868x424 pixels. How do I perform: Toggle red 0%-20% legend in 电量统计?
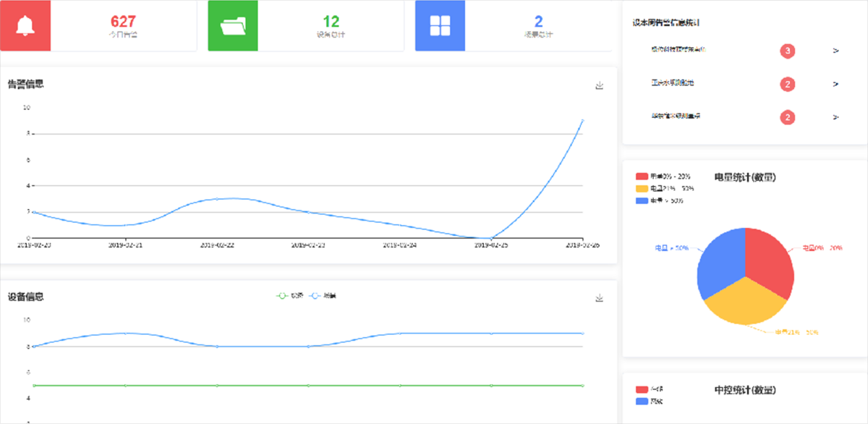coord(642,176)
